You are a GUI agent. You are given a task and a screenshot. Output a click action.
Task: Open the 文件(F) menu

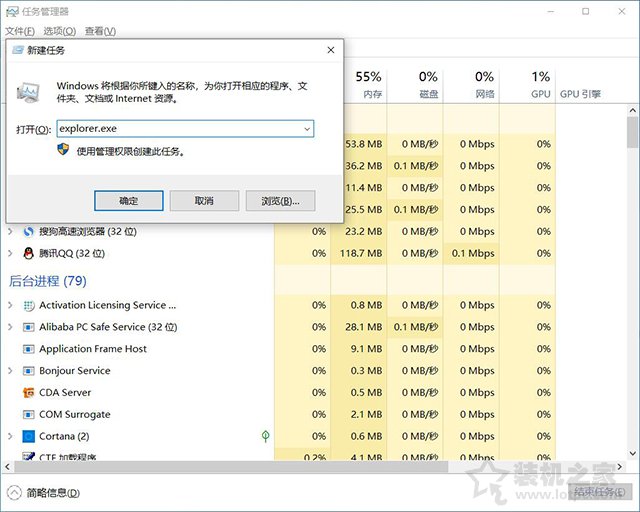coord(20,31)
